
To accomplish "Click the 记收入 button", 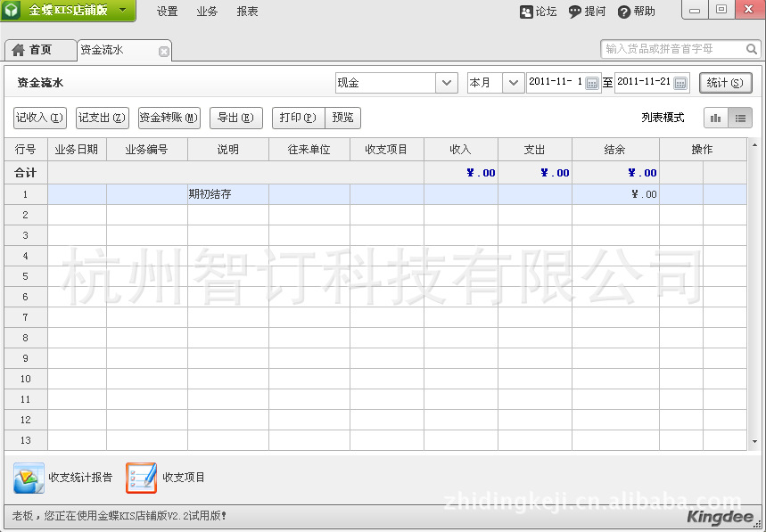I will click(x=40, y=118).
